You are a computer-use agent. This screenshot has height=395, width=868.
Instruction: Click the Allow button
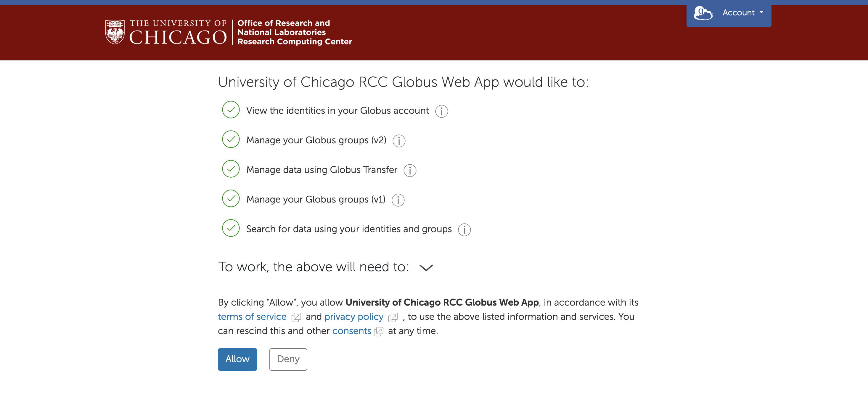(237, 359)
